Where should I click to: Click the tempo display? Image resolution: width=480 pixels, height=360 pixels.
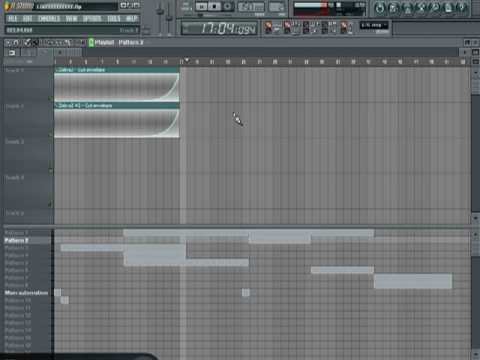(251, 7)
